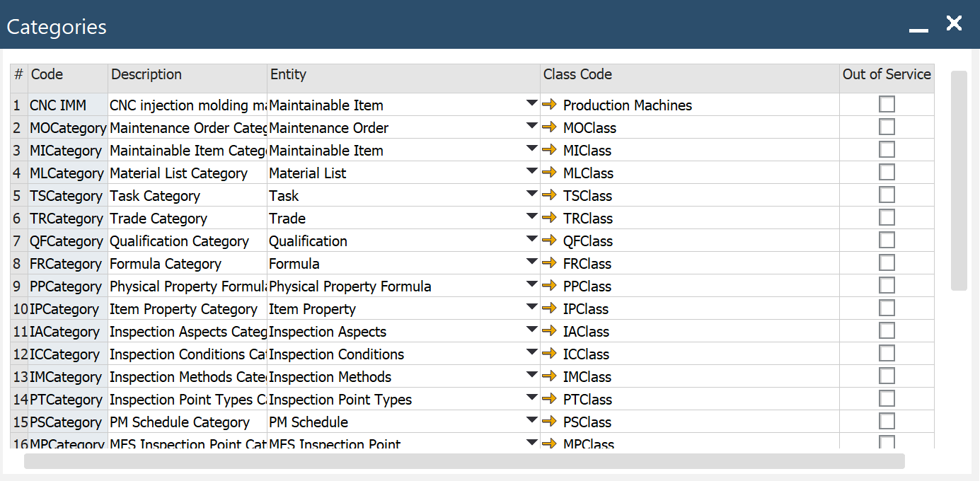Click the Class Code column header
This screenshot has width=980, height=481.
(689, 75)
